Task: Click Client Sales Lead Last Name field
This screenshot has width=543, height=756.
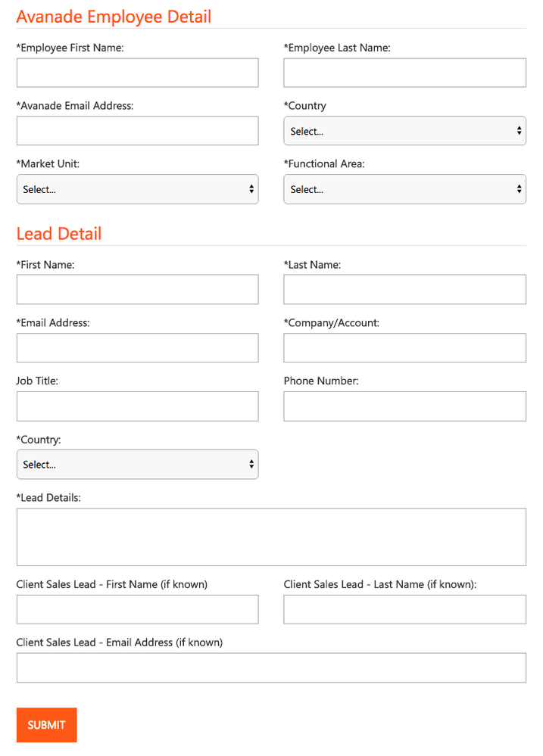Action: pos(404,609)
